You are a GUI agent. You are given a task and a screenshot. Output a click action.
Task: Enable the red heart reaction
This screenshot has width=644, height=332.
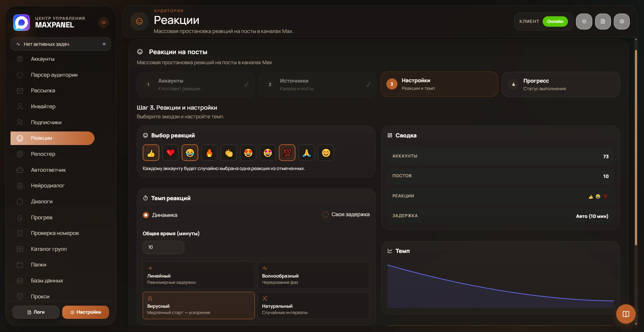click(x=170, y=153)
